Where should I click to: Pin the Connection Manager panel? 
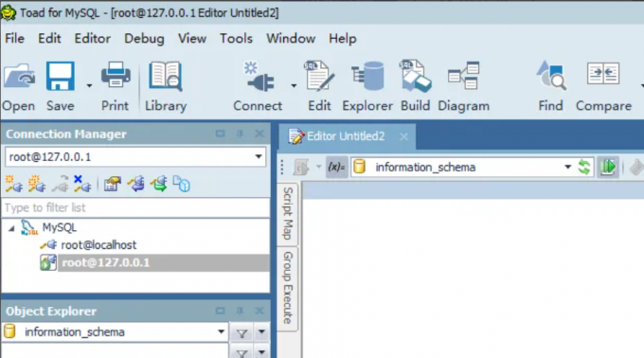point(240,134)
